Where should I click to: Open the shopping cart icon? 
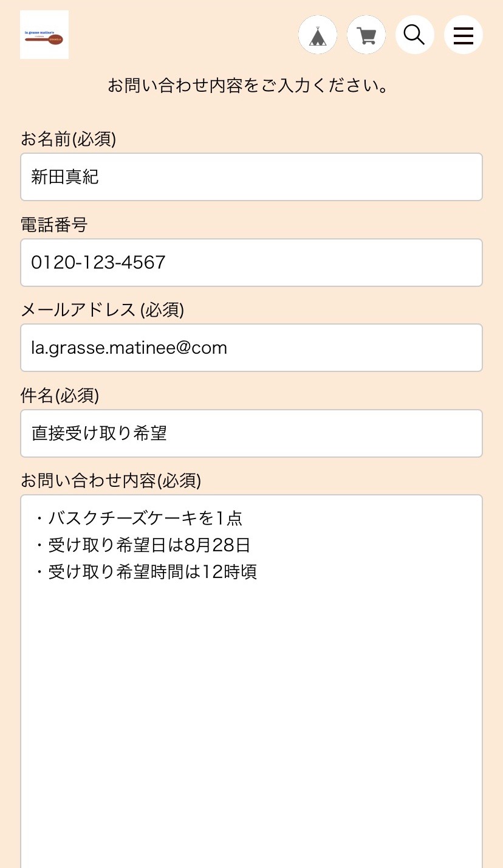click(x=366, y=35)
